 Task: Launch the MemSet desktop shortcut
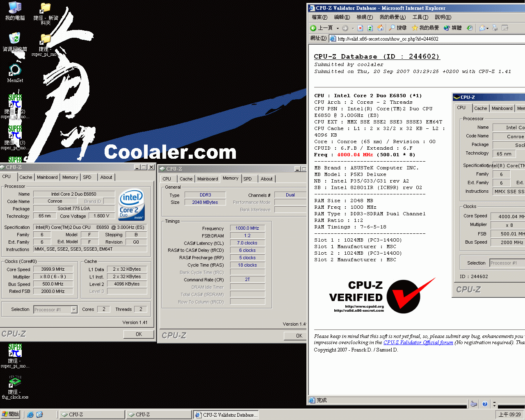(15, 73)
